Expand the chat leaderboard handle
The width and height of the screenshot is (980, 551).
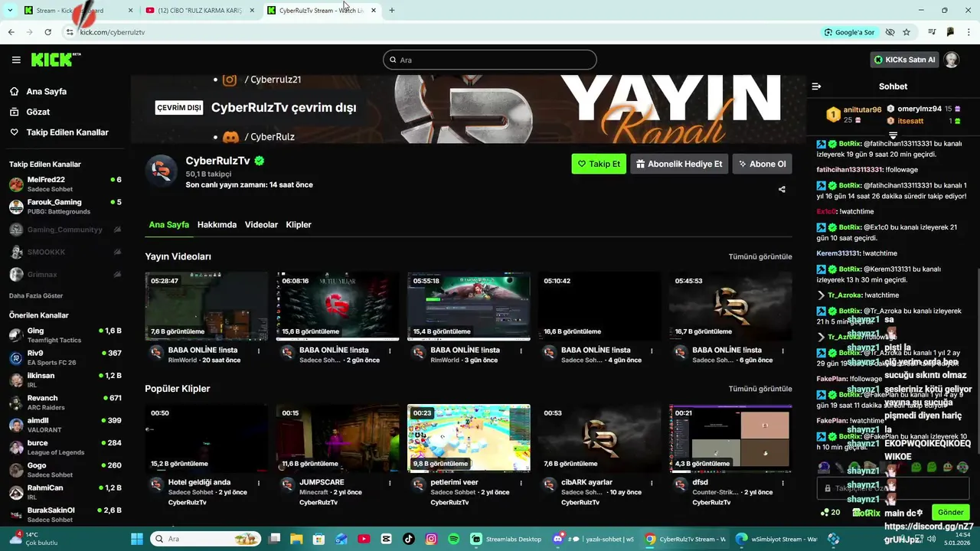click(893, 135)
